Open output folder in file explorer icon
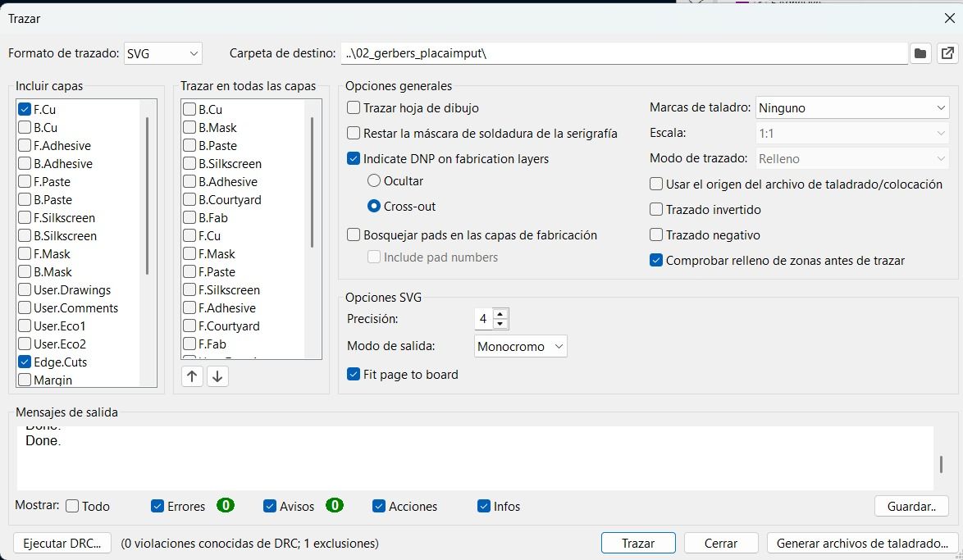Image resolution: width=963 pixels, height=560 pixels. tap(947, 52)
